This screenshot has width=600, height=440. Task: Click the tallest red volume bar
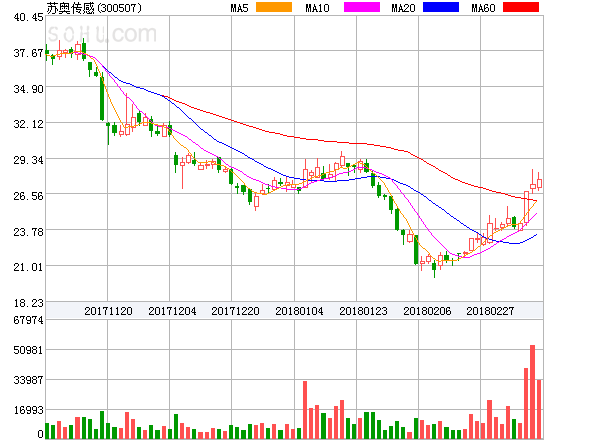pos(532,392)
